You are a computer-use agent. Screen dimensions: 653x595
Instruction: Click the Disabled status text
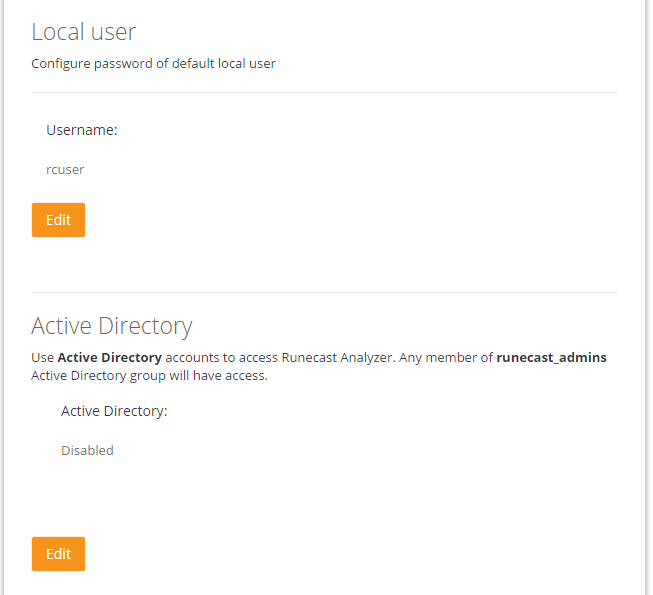pos(87,451)
